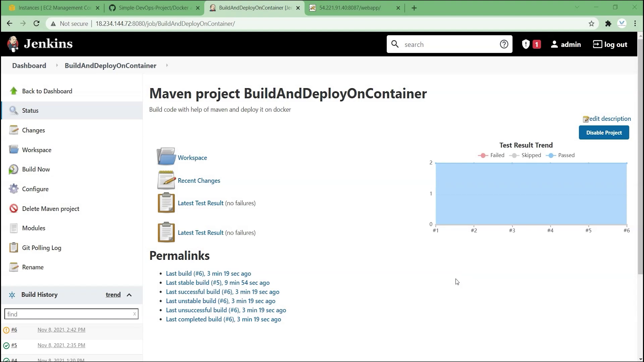Close the EC2 Management Console tab
The width and height of the screenshot is (644, 362).
[98, 8]
